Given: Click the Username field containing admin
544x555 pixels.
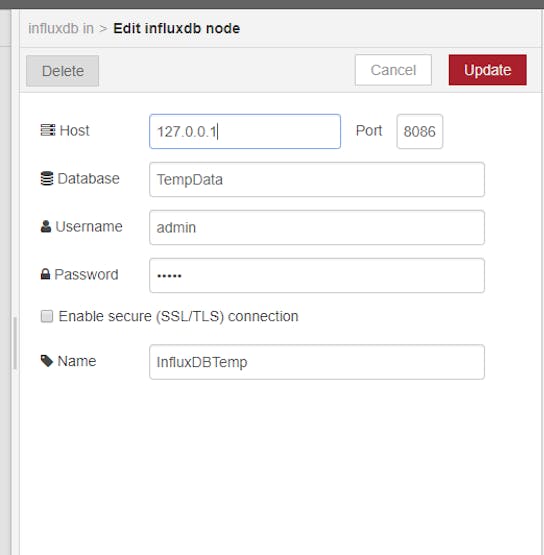Looking at the screenshot, I should pyautogui.click(x=317, y=228).
